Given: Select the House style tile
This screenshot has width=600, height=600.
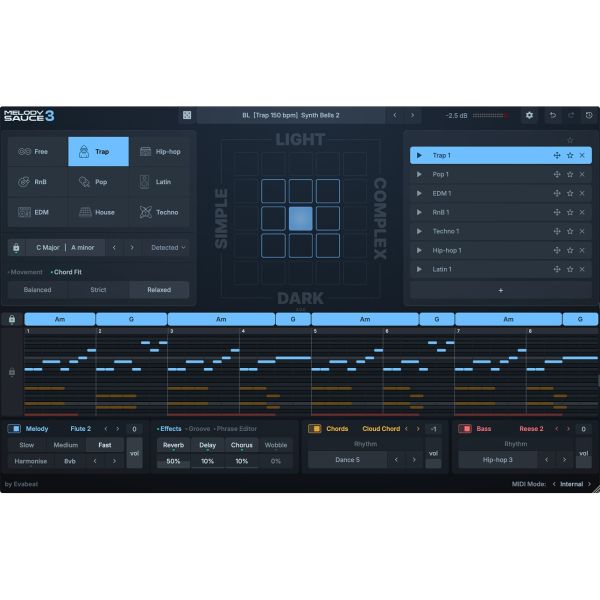Looking at the screenshot, I should click(x=98, y=212).
